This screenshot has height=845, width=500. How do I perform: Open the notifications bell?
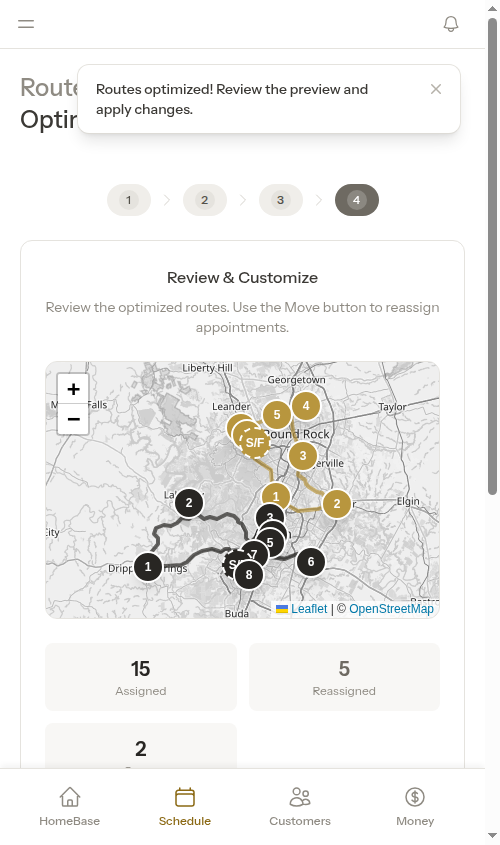tap(451, 24)
